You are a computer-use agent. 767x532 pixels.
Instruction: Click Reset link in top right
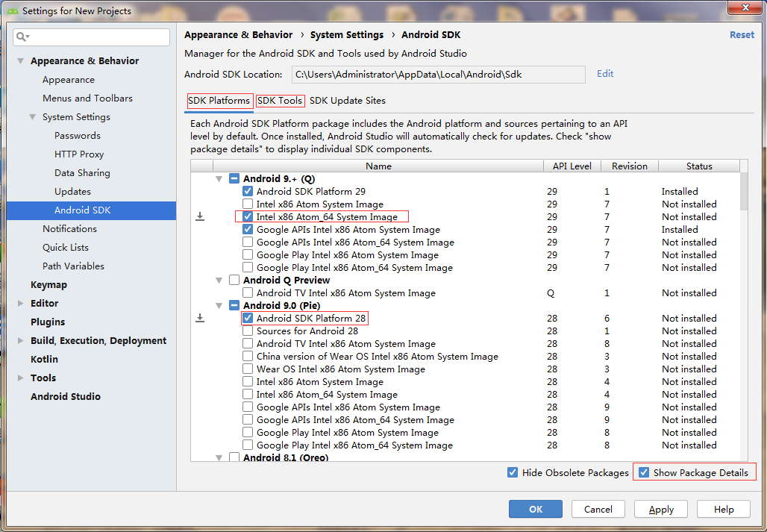tap(742, 35)
